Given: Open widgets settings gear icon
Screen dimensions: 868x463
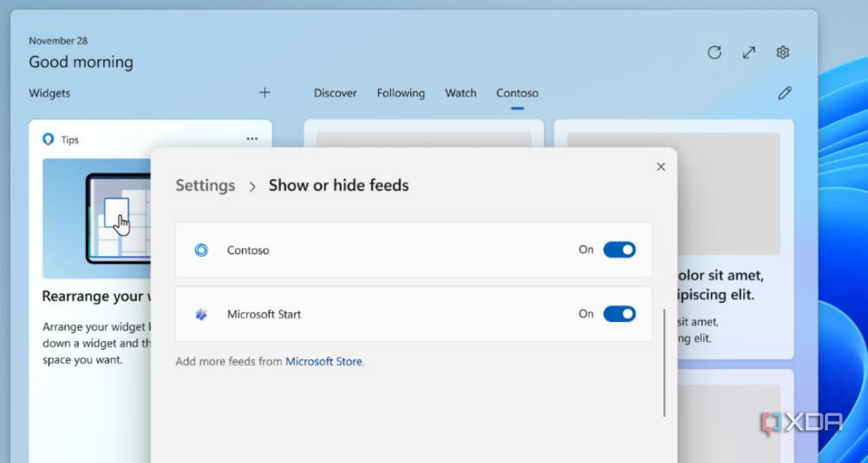Looking at the screenshot, I should (783, 53).
